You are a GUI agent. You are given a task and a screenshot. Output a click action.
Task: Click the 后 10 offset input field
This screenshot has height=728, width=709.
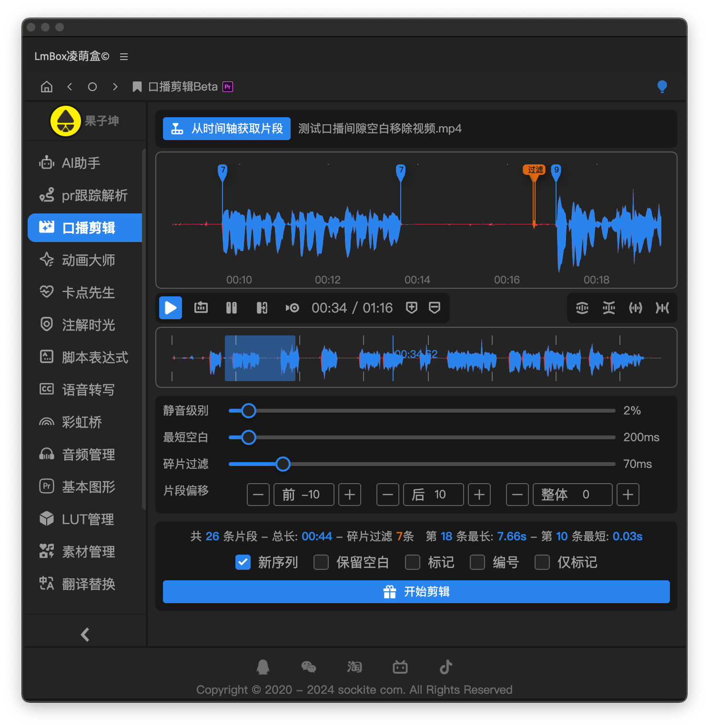tap(434, 495)
